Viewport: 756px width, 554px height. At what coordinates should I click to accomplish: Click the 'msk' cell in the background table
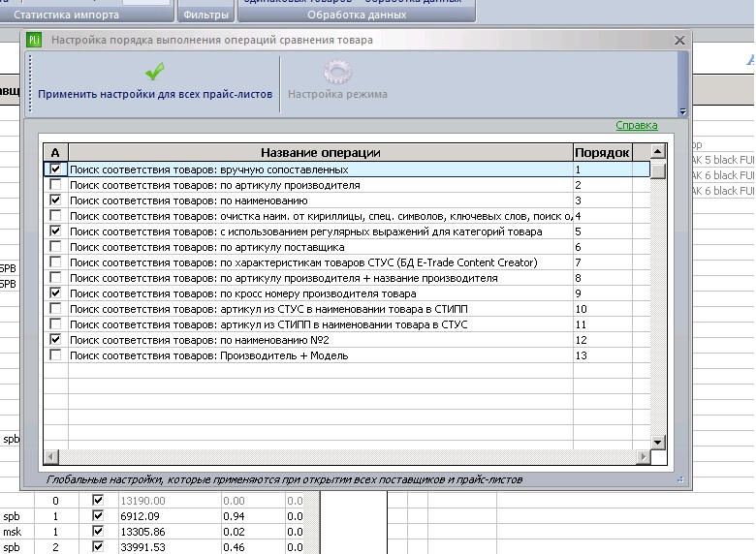coord(16,532)
